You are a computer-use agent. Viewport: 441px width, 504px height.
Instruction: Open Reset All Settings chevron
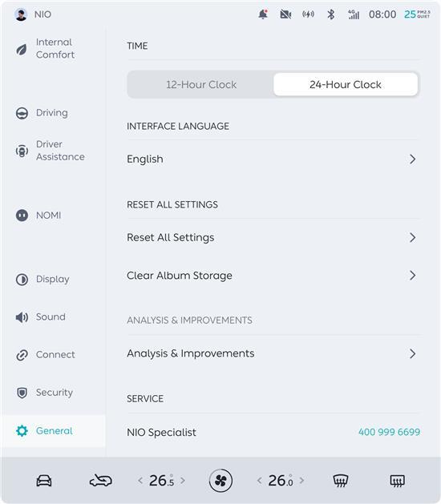tap(413, 237)
